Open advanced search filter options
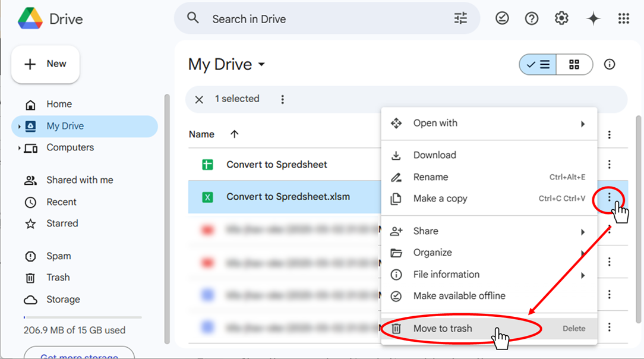Viewport: 644px width, 359px height. coord(460,18)
